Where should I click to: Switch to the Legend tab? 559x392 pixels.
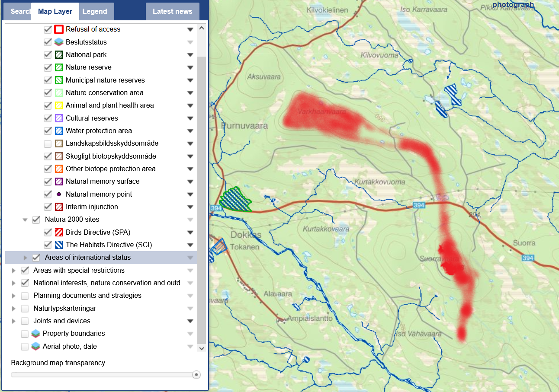(95, 12)
